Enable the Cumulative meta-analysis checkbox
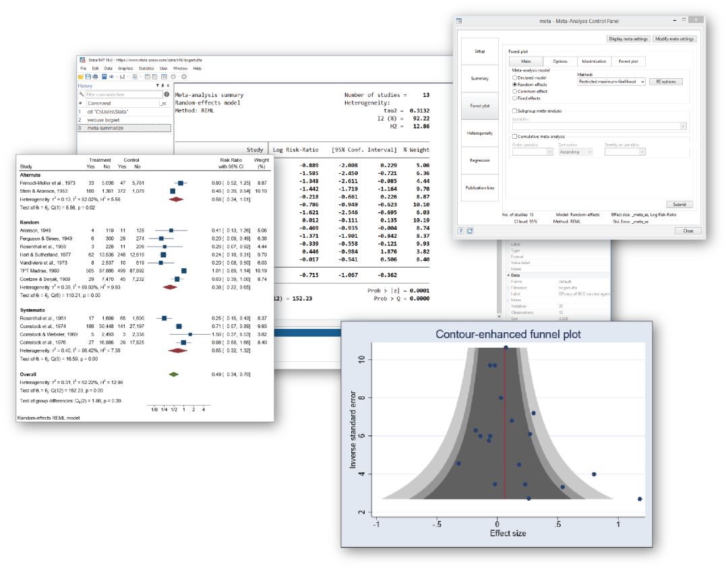The width and height of the screenshot is (728, 570). point(514,137)
